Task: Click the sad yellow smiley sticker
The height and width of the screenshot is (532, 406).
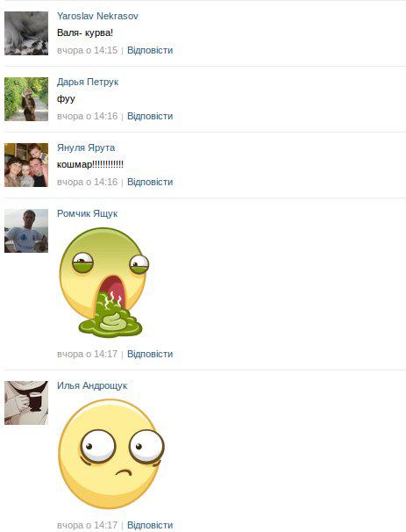Action: click(111, 454)
